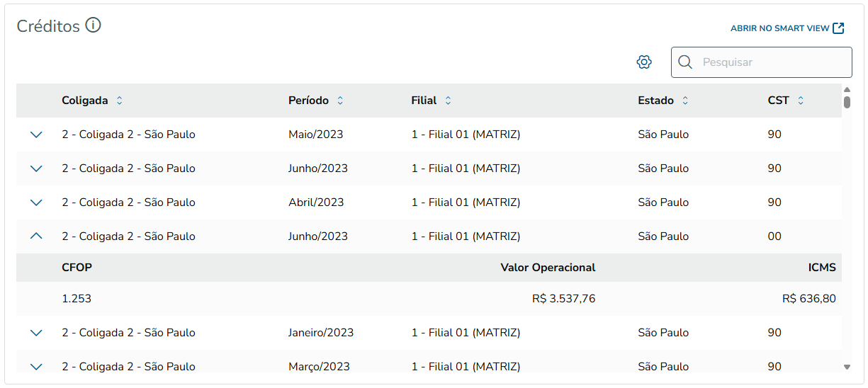Click the external link icon for Smart View
This screenshot has height=388, width=868.
[x=838, y=28]
